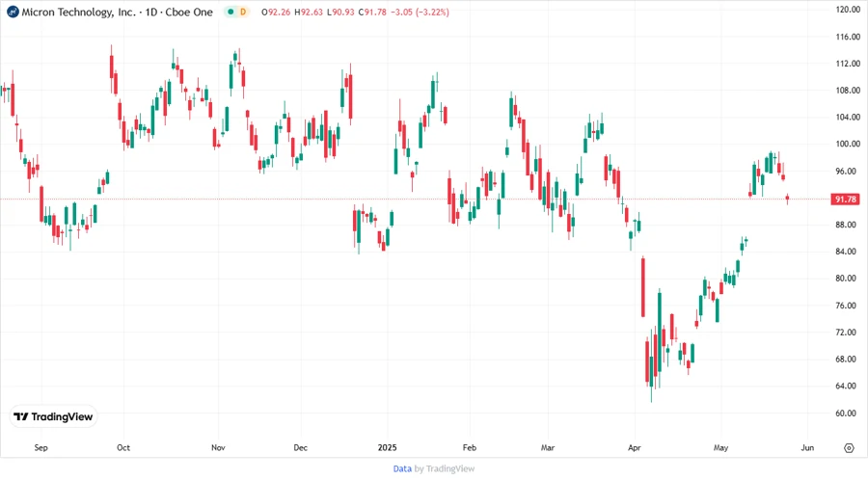Screen dimensions: 868x480
Task: Click the orange D delayed-data indicator
Action: click(243, 12)
